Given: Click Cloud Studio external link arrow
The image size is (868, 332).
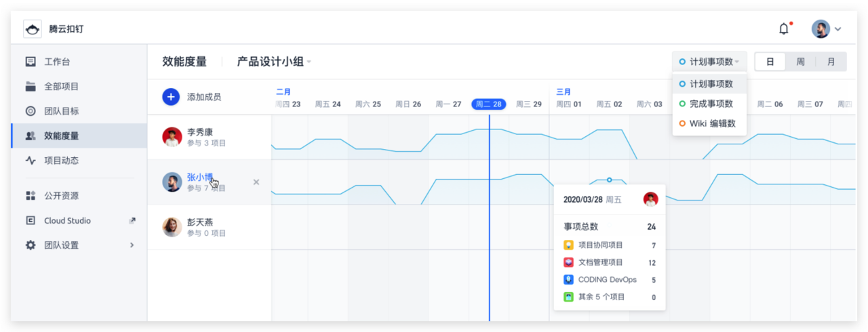Looking at the screenshot, I should pyautogui.click(x=132, y=220).
